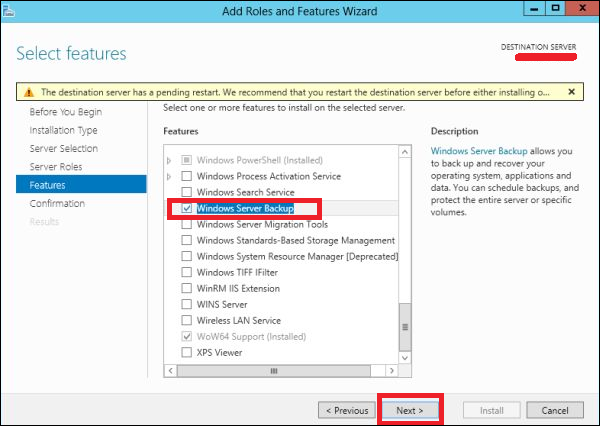The image size is (600, 426).
Task: Click the features list scroll down arrow
Action: point(405,358)
